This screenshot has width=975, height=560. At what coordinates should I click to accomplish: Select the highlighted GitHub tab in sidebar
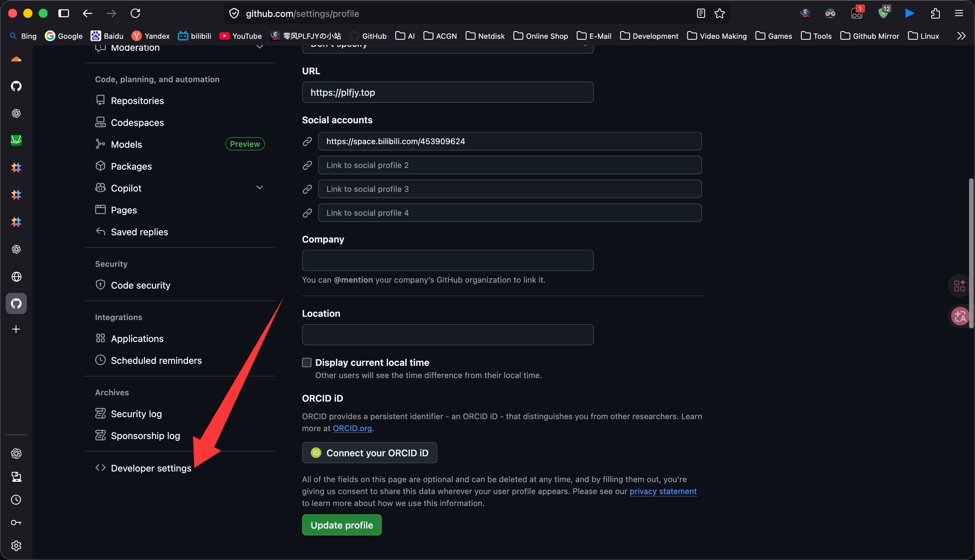pyautogui.click(x=16, y=304)
